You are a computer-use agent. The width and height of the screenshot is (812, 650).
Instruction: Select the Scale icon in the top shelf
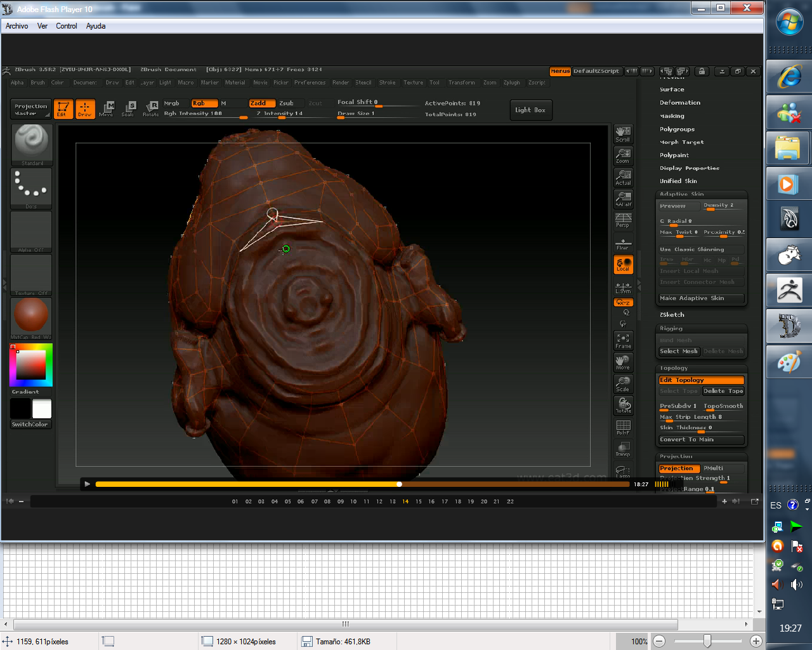click(129, 109)
